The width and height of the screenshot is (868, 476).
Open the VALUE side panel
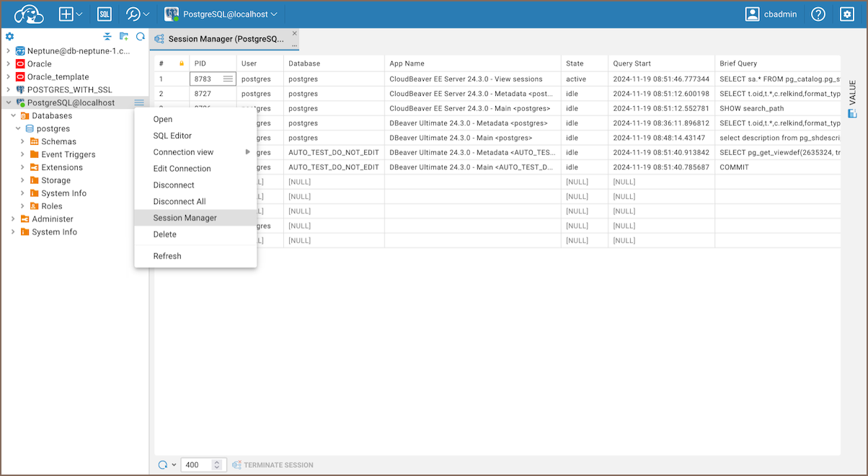(852, 98)
